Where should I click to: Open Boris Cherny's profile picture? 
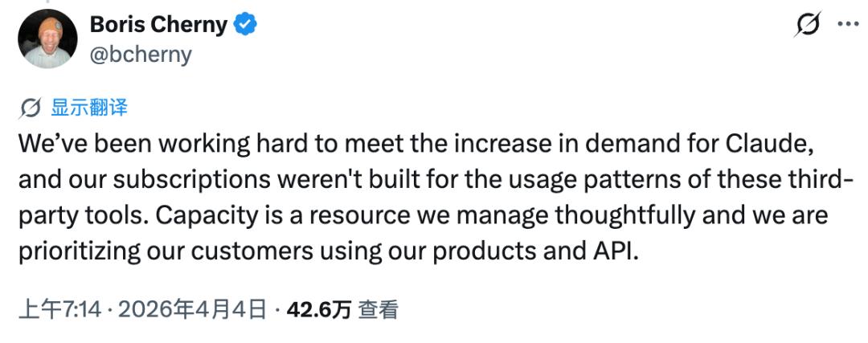47,39
